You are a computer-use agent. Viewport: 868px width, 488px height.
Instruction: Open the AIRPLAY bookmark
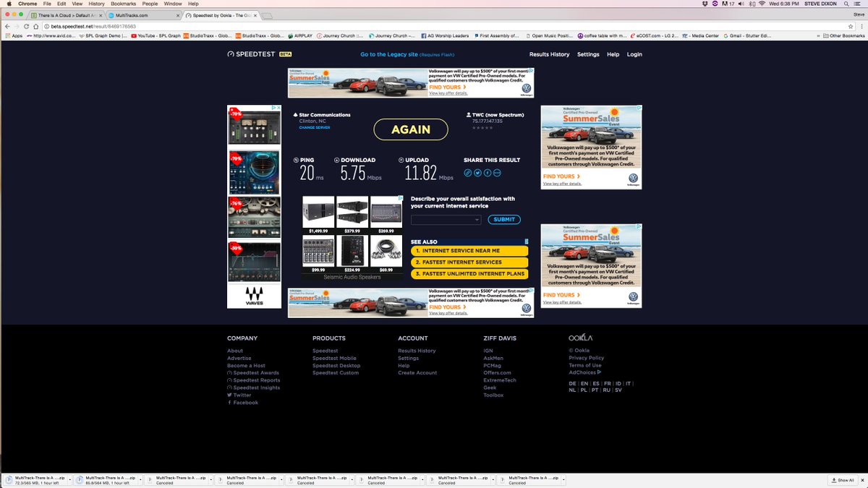(299, 35)
